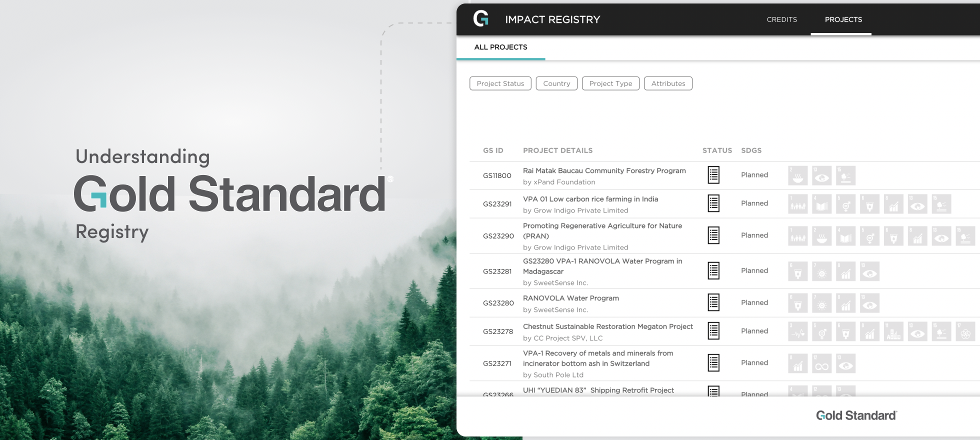The width and height of the screenshot is (980, 440).
Task: Click SDG 8 Economic Growth icon in GS23291 row
Action: click(894, 204)
